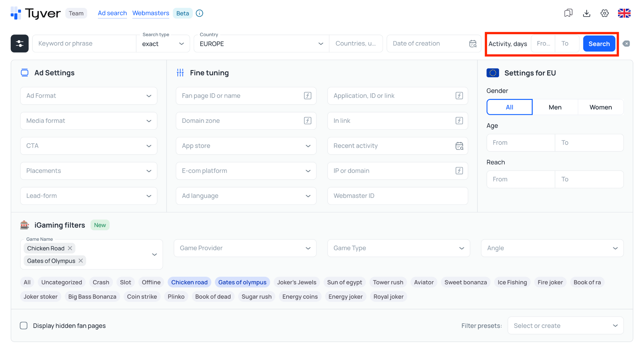Open the Country EUROPE dropdown
644x343 pixels.
(x=262, y=44)
